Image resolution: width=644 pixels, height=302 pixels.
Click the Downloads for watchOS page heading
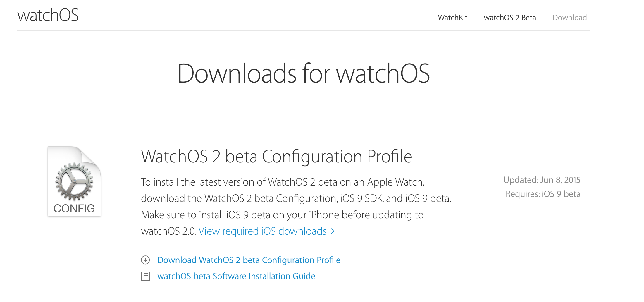click(304, 73)
